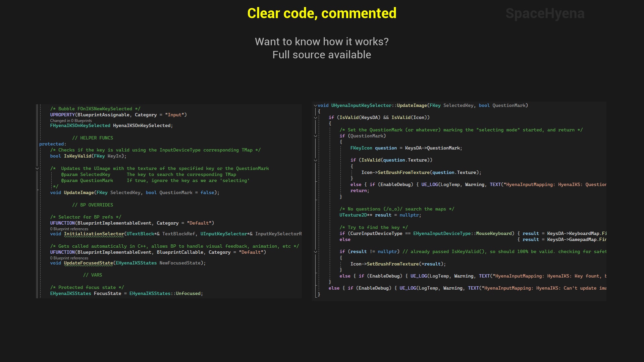
Task: Click the UpdateFocusedState function name
Action: tap(88, 263)
